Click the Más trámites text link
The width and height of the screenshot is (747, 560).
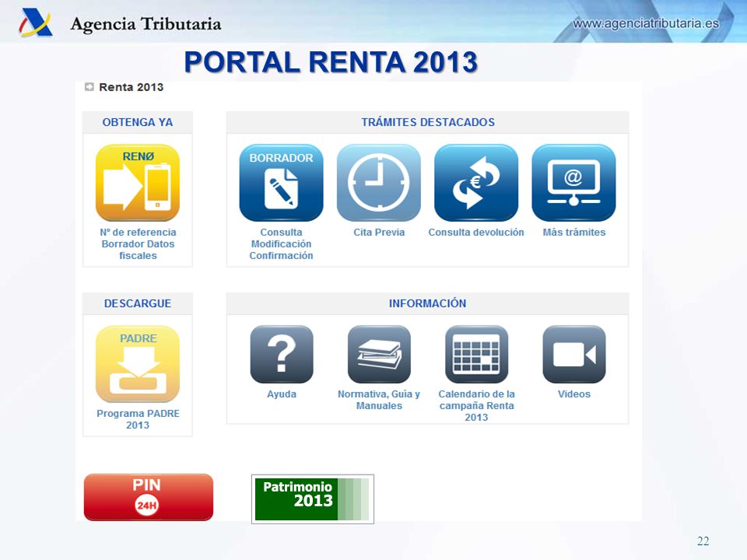pyautogui.click(x=574, y=233)
